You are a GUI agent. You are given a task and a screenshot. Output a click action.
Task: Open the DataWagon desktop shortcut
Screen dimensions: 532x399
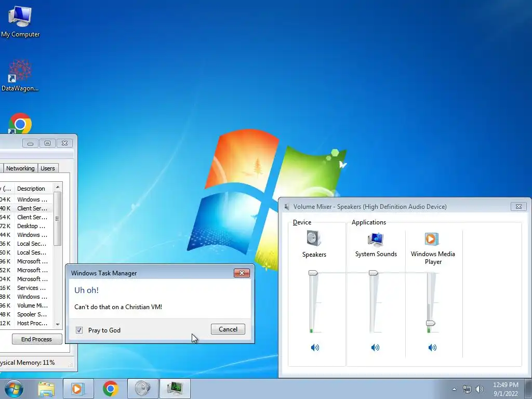[20, 75]
